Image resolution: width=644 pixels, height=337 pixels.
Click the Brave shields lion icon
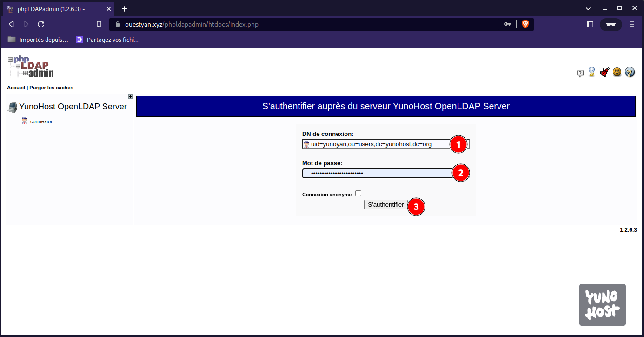tap(525, 24)
